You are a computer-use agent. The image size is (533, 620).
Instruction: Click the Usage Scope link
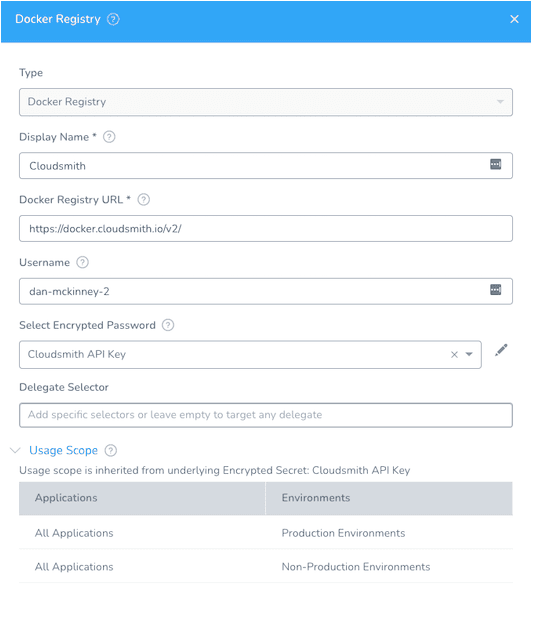(63, 450)
